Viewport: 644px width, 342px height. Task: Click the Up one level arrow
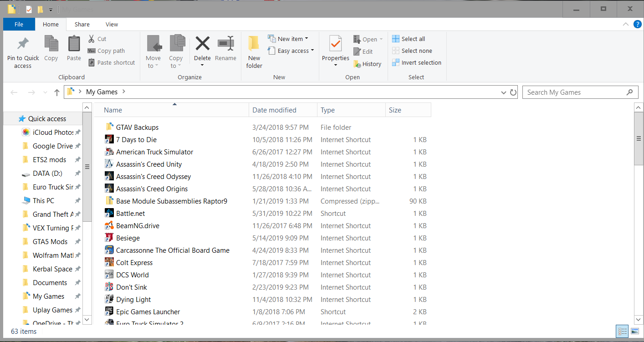point(57,92)
